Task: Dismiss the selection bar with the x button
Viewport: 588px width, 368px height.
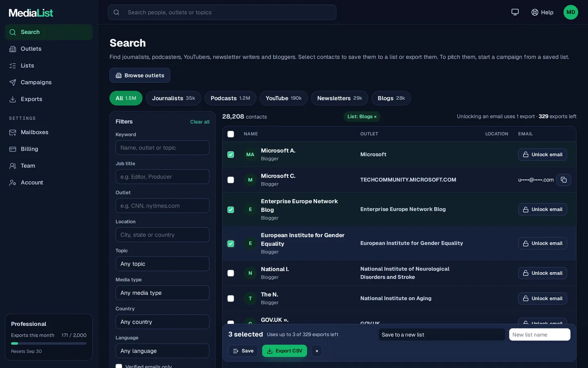Action: pyautogui.click(x=317, y=351)
